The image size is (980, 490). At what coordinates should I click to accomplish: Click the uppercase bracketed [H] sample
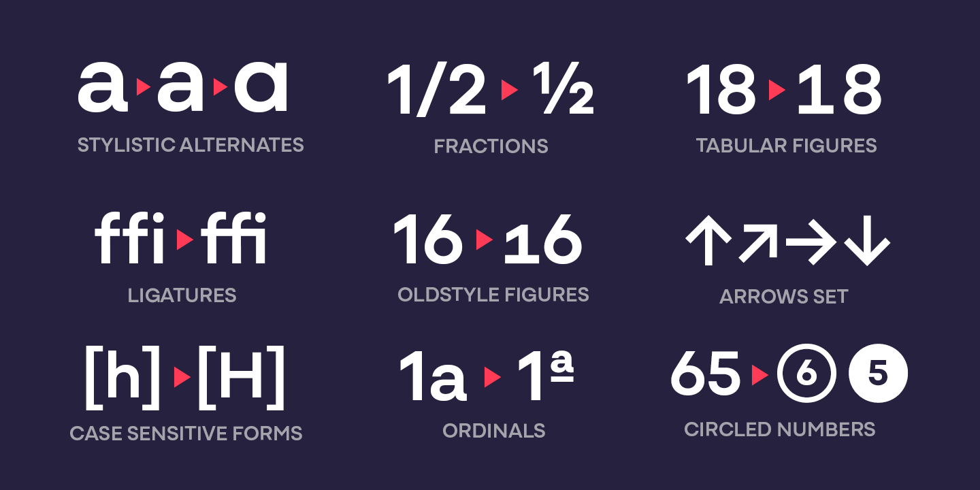241,377
